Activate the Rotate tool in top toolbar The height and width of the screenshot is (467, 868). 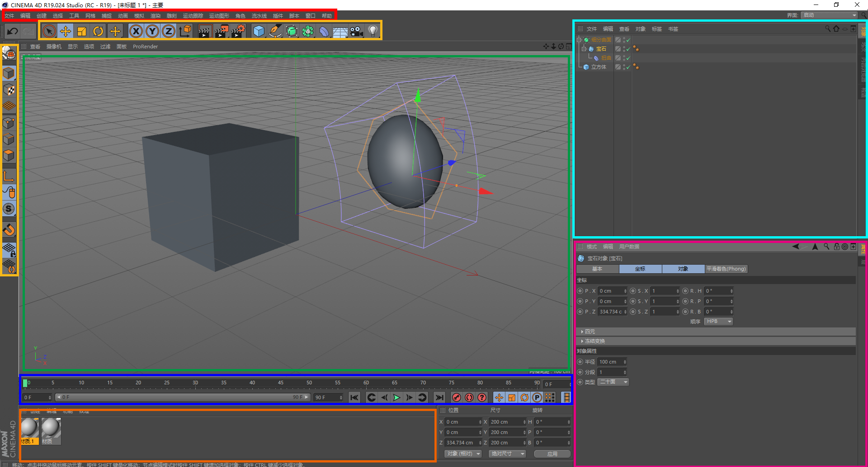(x=98, y=31)
